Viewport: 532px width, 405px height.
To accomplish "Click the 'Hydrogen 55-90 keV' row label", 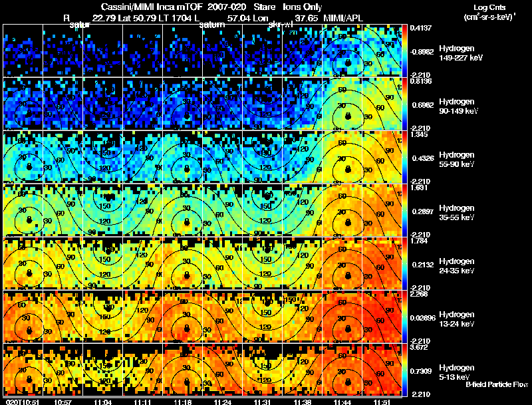I will (x=457, y=160).
